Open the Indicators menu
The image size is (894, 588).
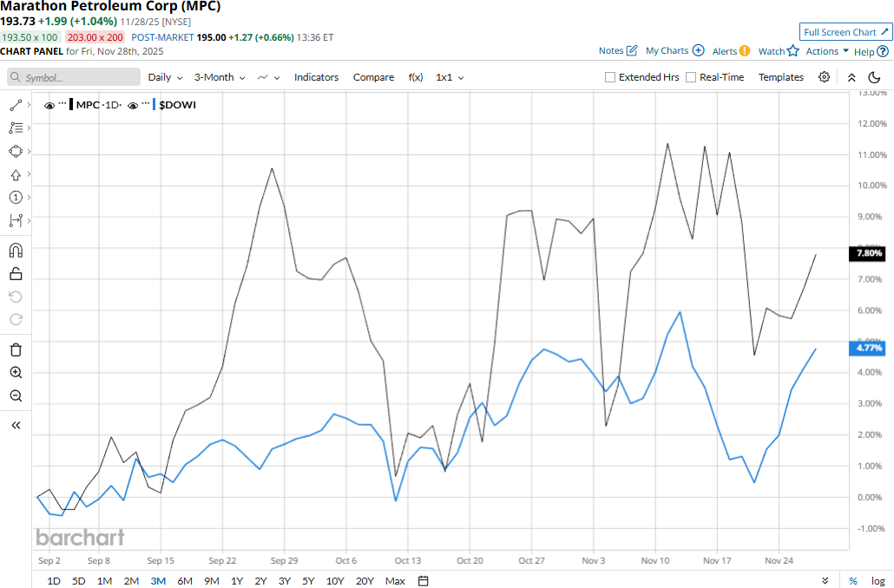[x=317, y=77]
